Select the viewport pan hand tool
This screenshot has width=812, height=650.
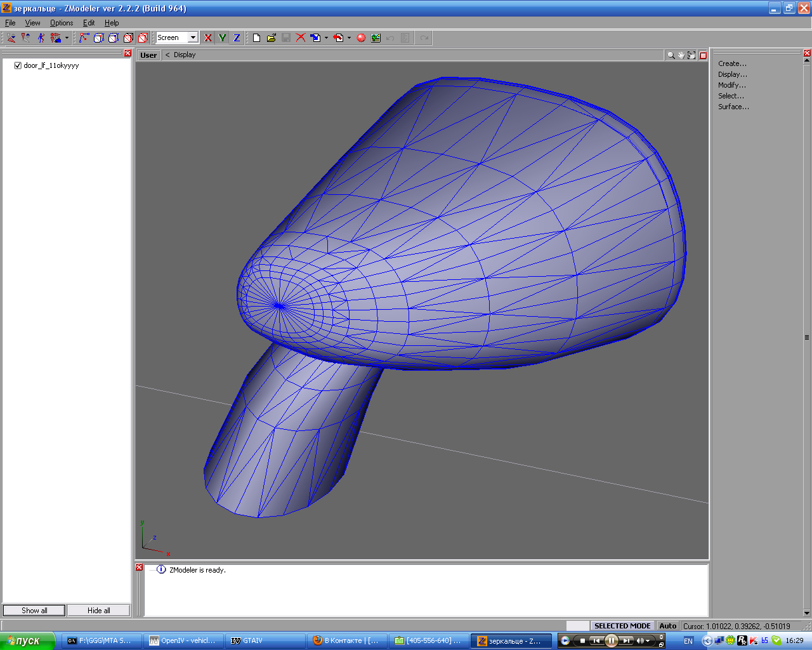pyautogui.click(x=681, y=55)
